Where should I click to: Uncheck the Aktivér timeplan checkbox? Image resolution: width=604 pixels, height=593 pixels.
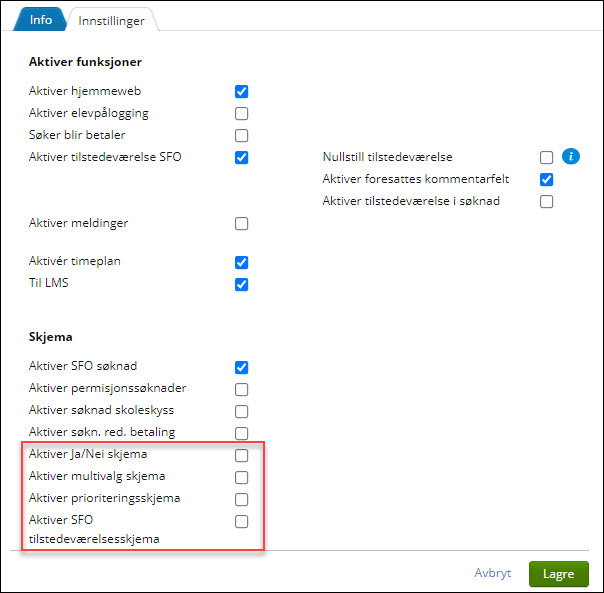241,262
